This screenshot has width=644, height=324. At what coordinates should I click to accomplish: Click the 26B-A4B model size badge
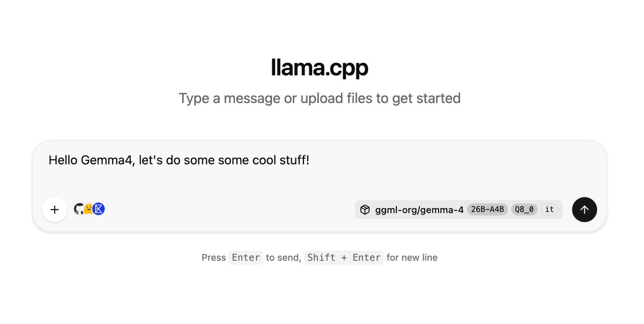click(487, 210)
